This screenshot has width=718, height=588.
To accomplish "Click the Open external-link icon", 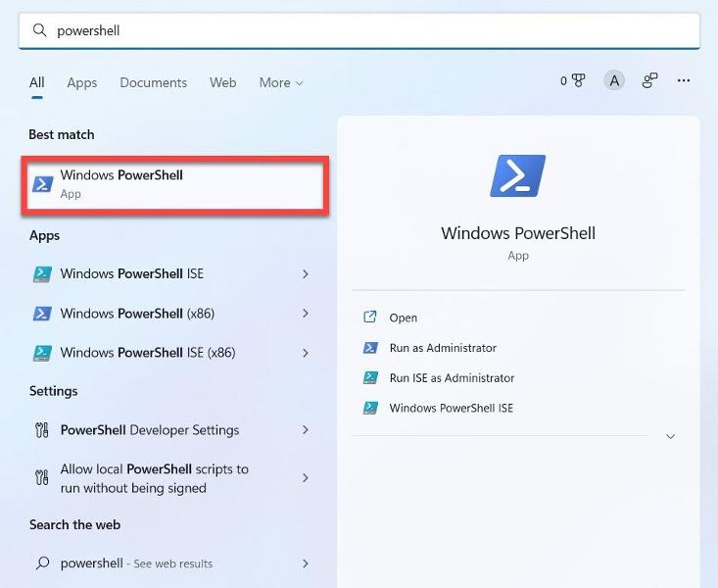I will click(370, 317).
